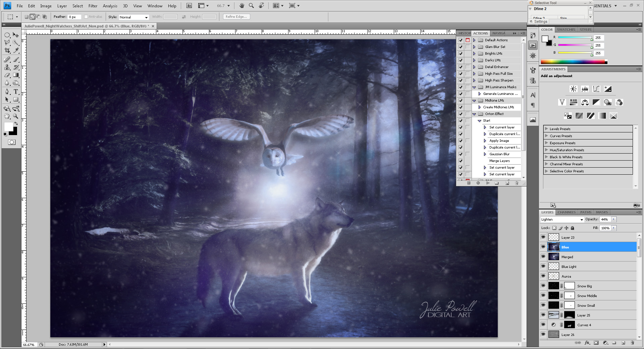Enable the Anti-alias checkbox in options bar

[87, 16]
